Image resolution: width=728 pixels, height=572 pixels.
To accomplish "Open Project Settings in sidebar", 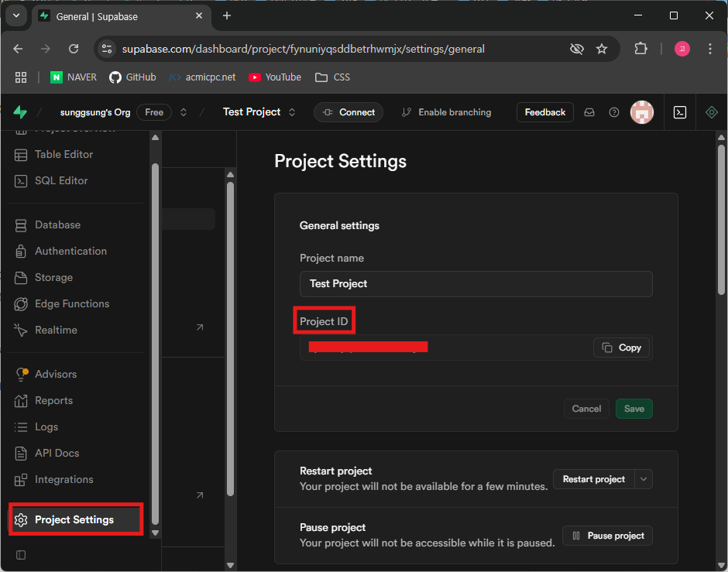I will point(76,520).
